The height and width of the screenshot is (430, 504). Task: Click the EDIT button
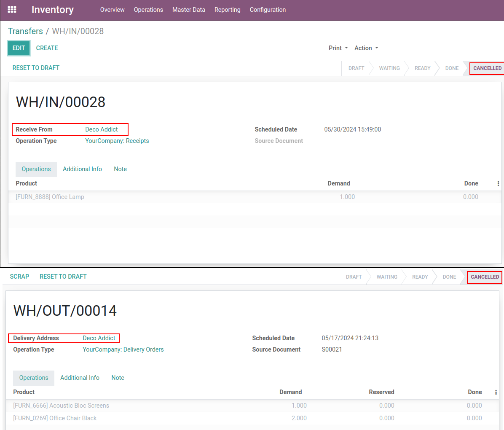click(19, 48)
